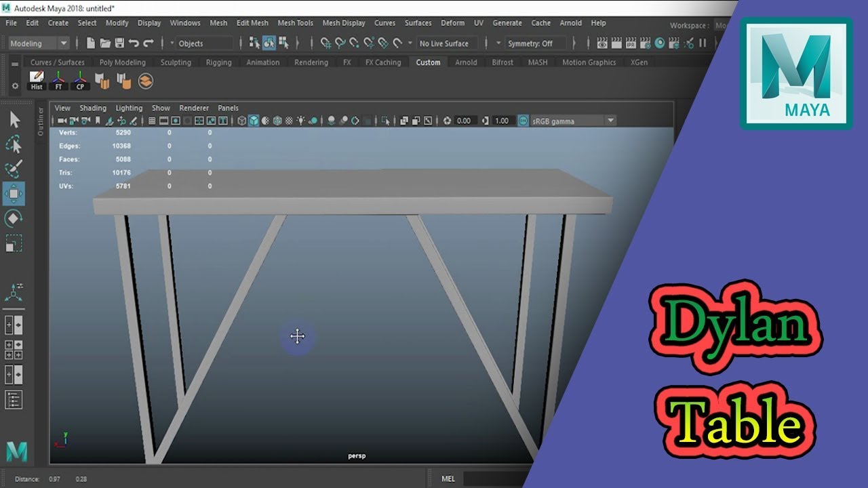Viewport: 868px width, 488px height.
Task: Switch to the Poly Modeling shelf tab
Action: coord(122,62)
